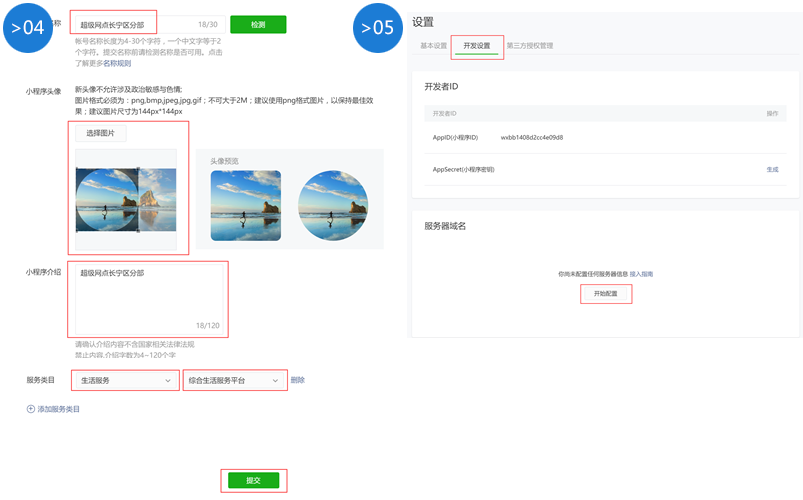The height and width of the screenshot is (500, 803).
Task: Click the 选择图片 button
Action: coord(100,133)
